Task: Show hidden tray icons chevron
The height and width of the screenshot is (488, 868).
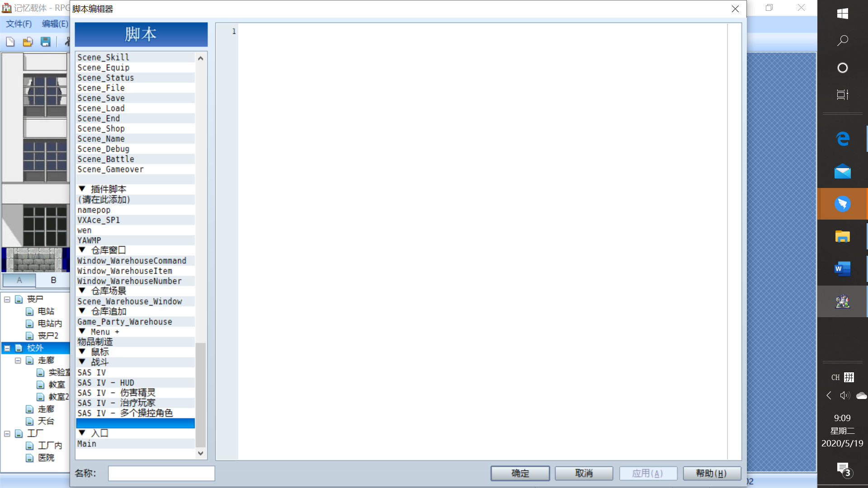Action: point(829,396)
